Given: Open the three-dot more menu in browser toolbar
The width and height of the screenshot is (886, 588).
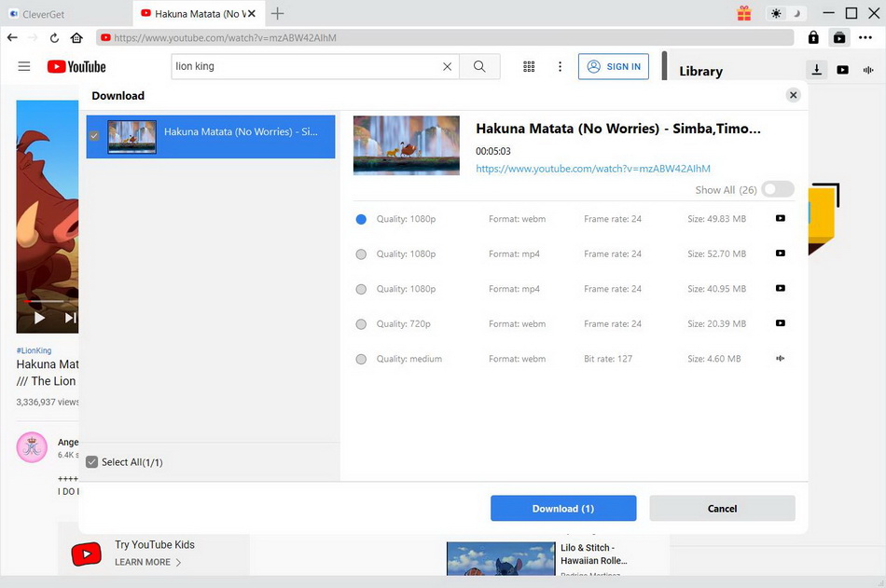Looking at the screenshot, I should (x=865, y=37).
